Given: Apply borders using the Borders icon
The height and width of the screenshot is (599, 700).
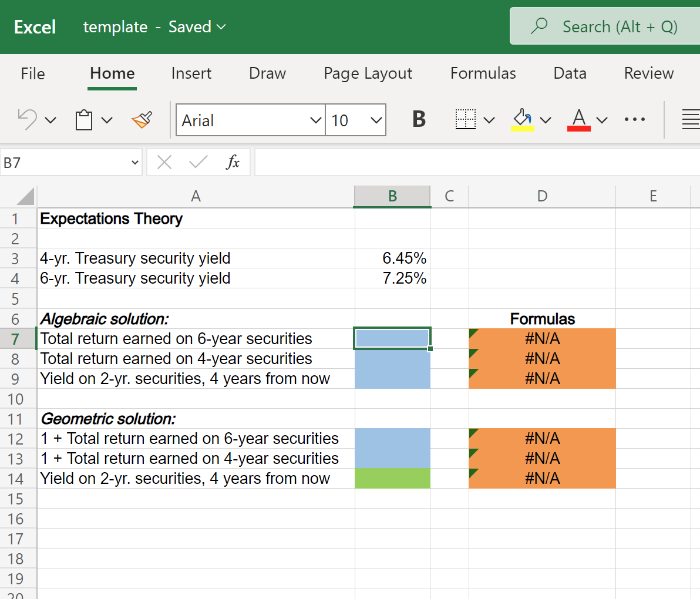Looking at the screenshot, I should coord(465,119).
